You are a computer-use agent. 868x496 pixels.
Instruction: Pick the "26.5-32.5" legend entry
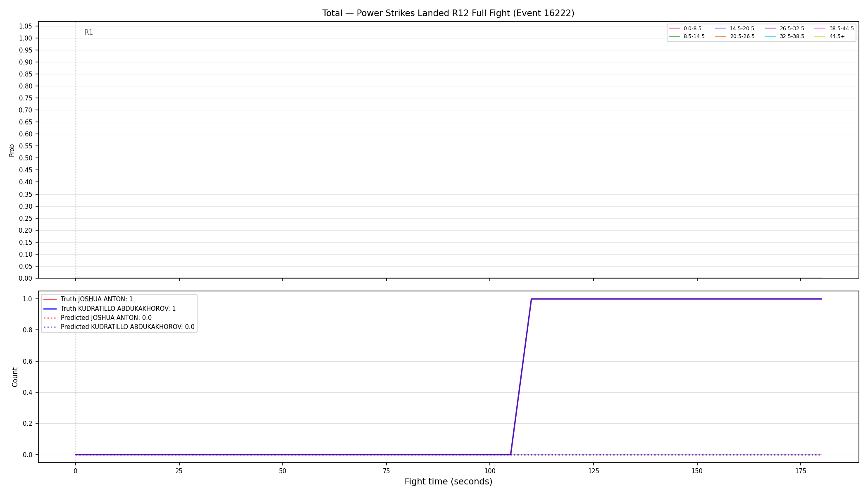pos(792,29)
